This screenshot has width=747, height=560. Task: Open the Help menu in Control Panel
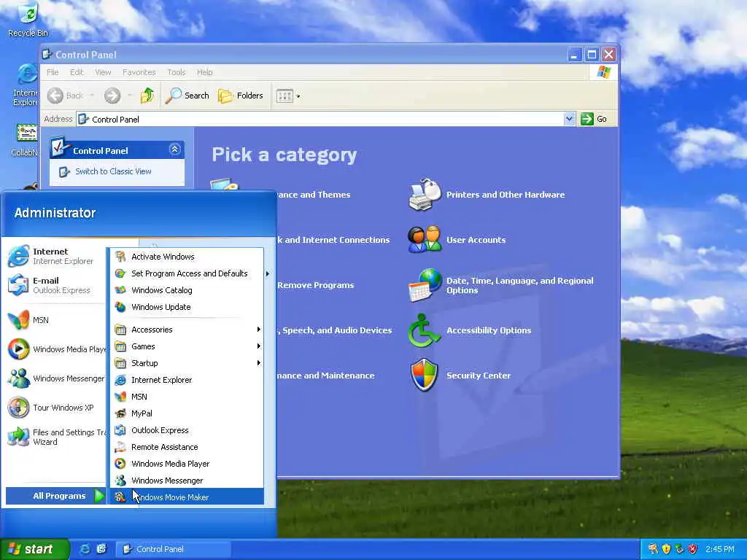tap(205, 72)
